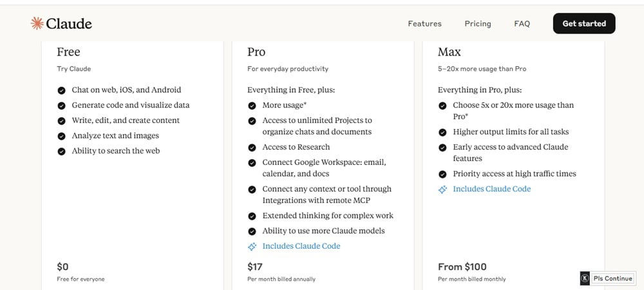Click checkmark icon next to Access to Research

252,148
